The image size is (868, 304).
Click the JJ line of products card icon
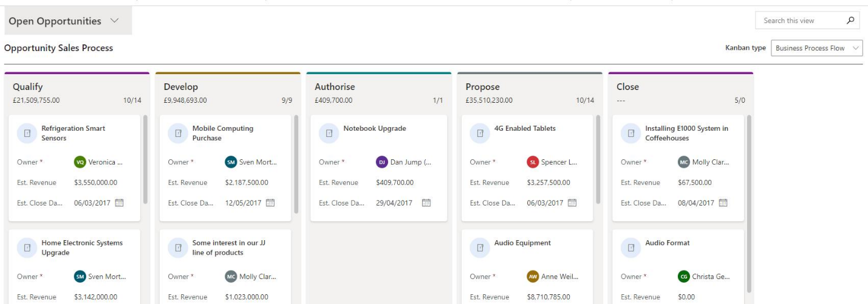tap(178, 247)
